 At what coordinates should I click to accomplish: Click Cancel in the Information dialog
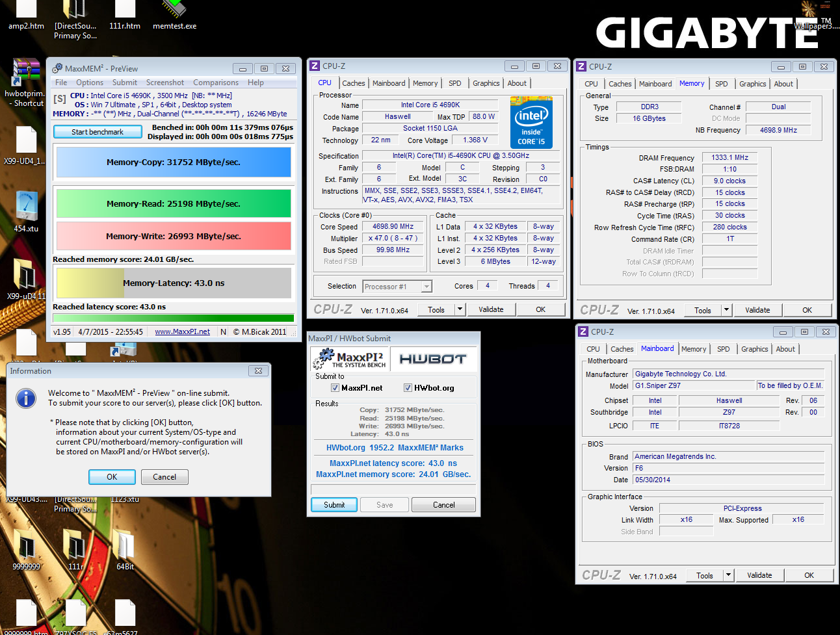164,477
